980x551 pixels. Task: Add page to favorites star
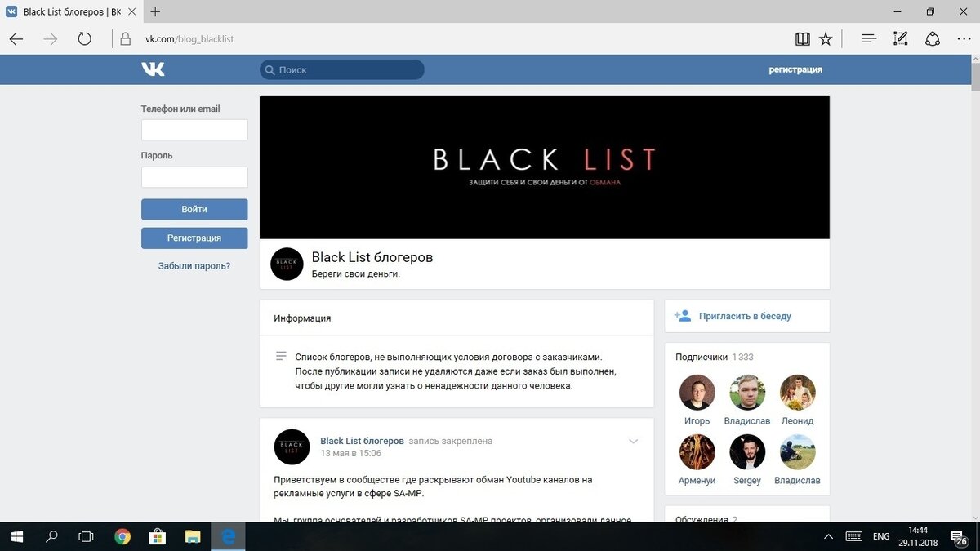tap(826, 38)
